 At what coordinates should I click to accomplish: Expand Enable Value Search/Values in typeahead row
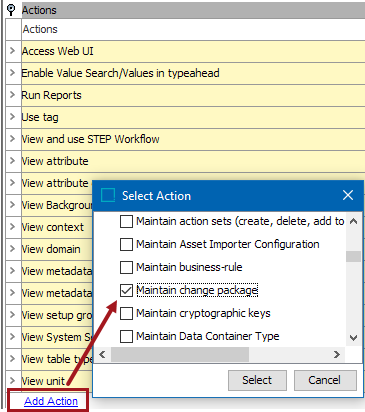[12, 73]
